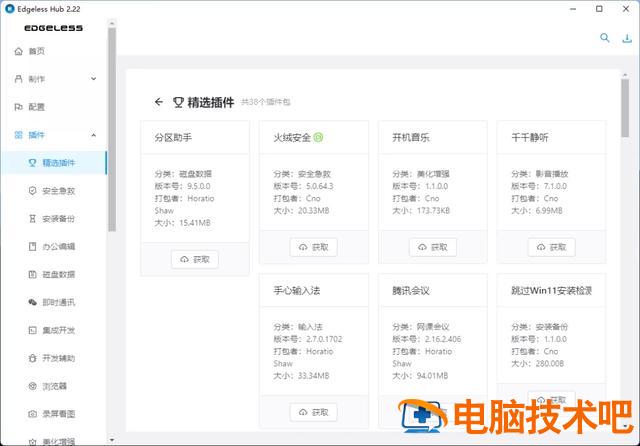Click 获取 button for 千千静听
Screen dimensions: 640x446
click(x=551, y=247)
